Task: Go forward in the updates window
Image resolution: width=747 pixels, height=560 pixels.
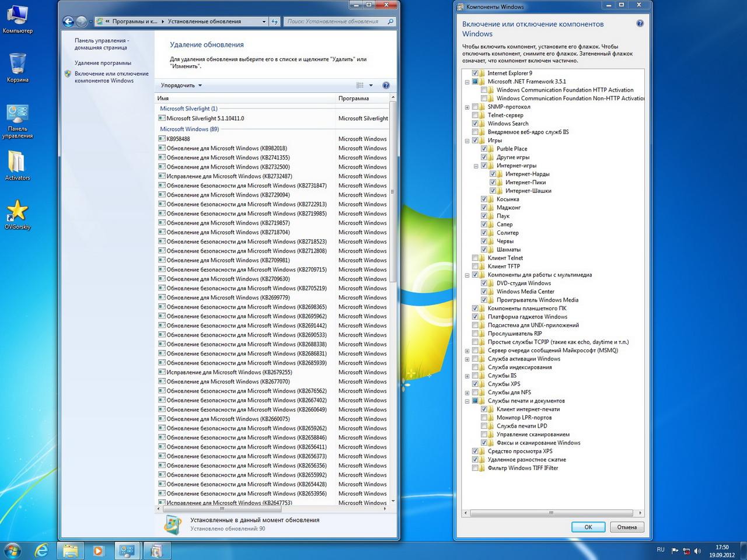Action: [82, 22]
